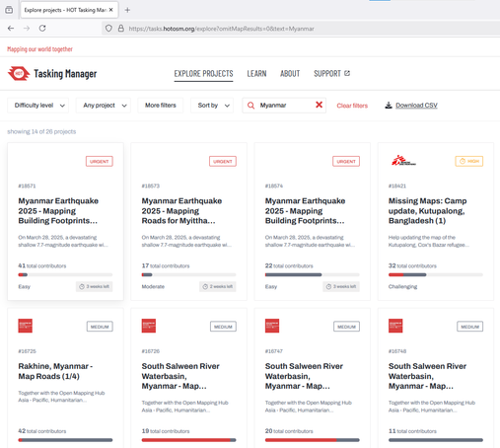Click the progress bar on project #18574
The height and width of the screenshot is (448, 500).
pyautogui.click(x=313, y=274)
